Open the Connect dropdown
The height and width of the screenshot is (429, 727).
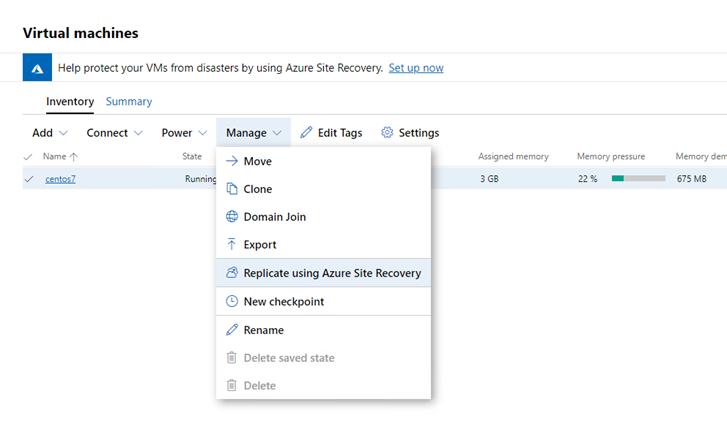114,133
